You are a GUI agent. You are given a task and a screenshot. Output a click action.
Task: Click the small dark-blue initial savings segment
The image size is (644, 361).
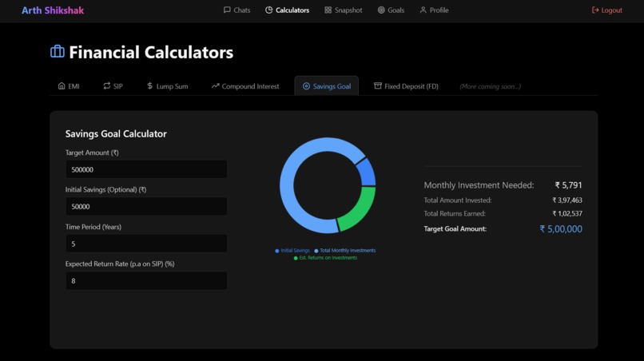tap(367, 172)
